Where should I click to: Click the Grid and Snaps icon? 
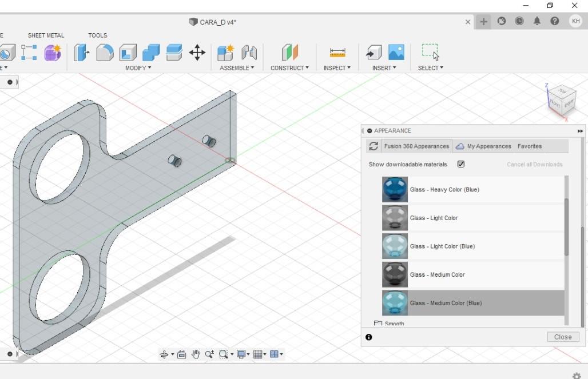[x=257, y=354]
